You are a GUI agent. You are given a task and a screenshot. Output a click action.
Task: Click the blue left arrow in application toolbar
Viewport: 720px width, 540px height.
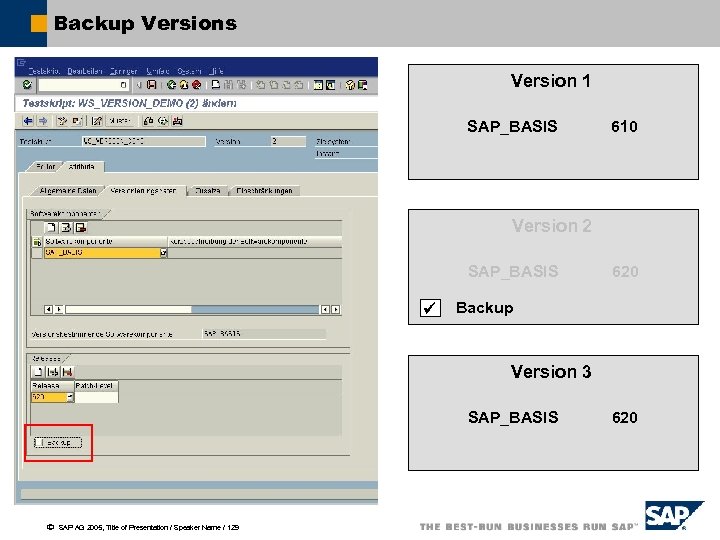click(x=28, y=121)
